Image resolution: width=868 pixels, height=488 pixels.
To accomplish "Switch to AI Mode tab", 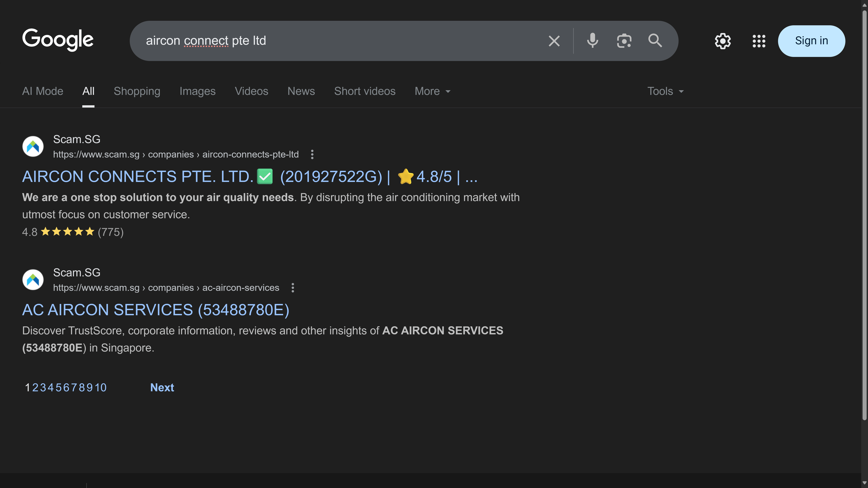I will tap(43, 91).
